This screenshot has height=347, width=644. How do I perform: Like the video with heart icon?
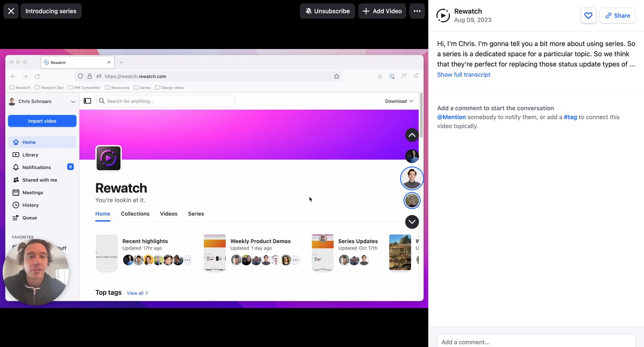coord(588,16)
